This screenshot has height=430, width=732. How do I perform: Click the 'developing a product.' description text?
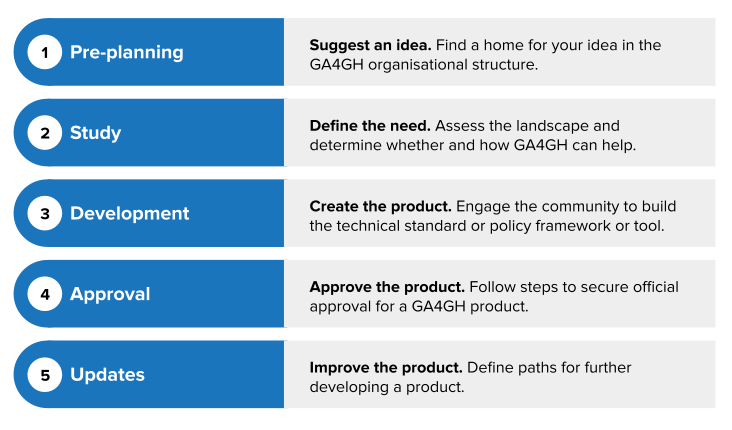pos(387,386)
